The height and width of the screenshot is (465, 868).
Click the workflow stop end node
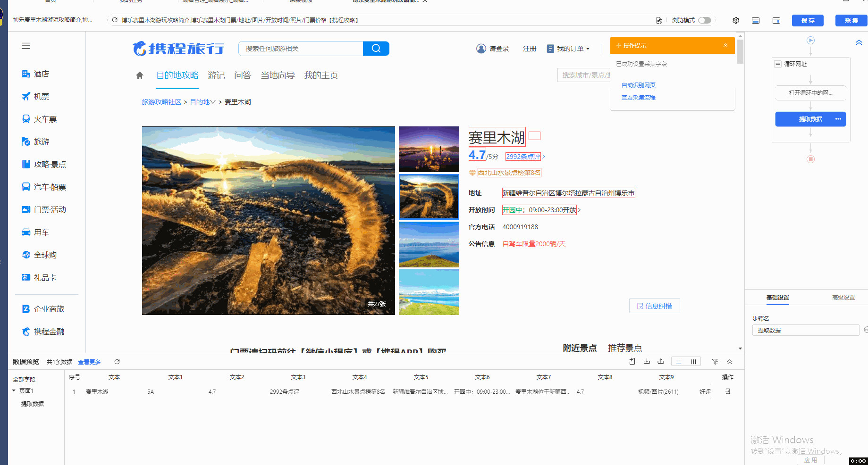coord(810,159)
